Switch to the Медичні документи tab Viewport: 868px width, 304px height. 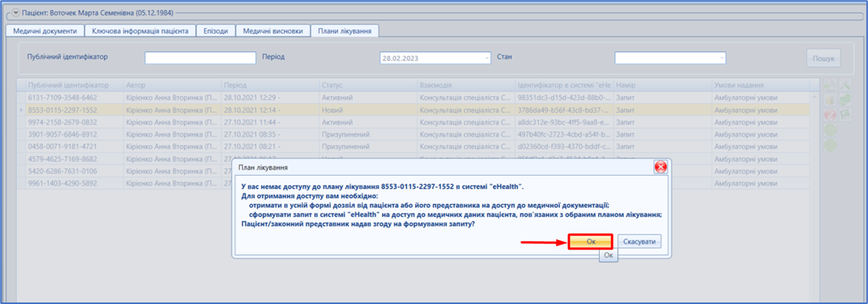[x=45, y=31]
